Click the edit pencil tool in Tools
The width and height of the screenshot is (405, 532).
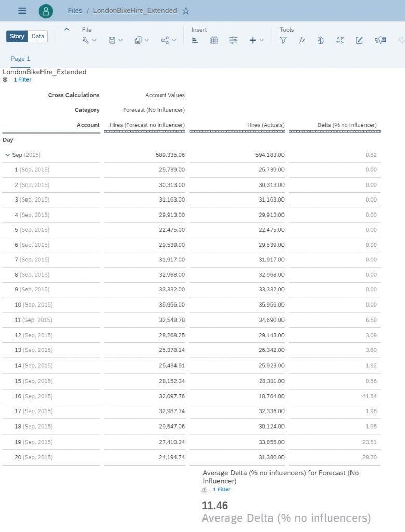tap(359, 41)
